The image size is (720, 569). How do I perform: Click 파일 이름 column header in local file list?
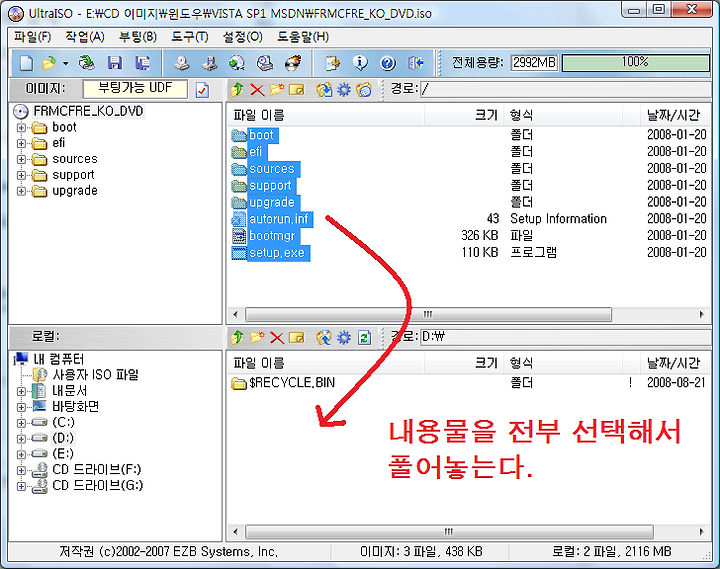coord(326,363)
